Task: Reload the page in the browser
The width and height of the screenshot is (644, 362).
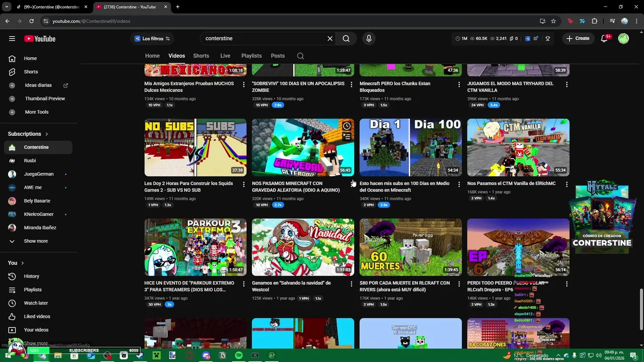Action: [31, 21]
